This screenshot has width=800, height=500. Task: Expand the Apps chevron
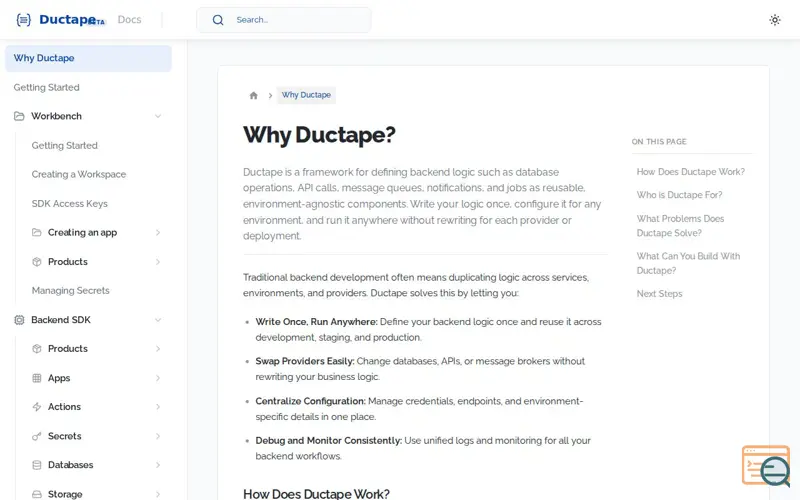[158, 378]
